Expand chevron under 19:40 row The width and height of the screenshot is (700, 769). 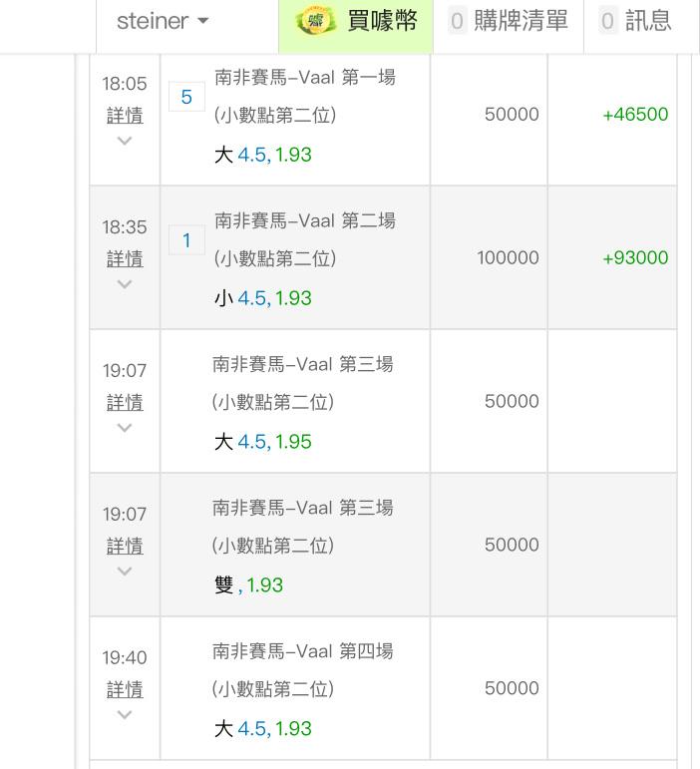click(x=125, y=715)
